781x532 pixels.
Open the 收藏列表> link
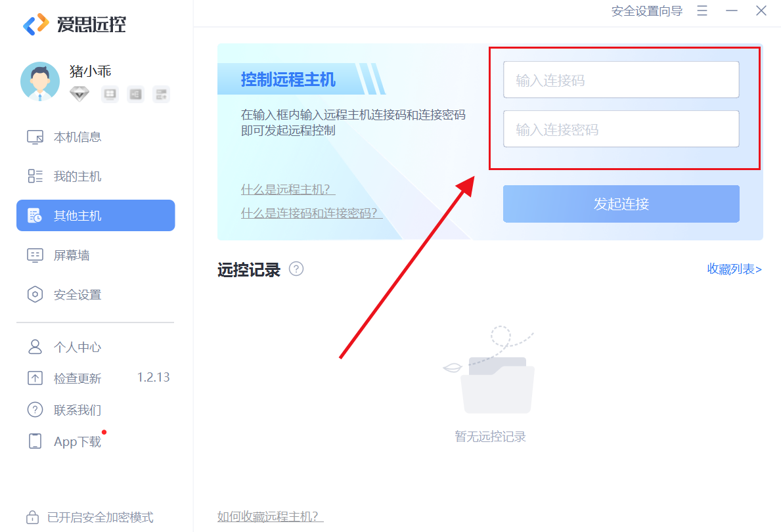pyautogui.click(x=734, y=269)
